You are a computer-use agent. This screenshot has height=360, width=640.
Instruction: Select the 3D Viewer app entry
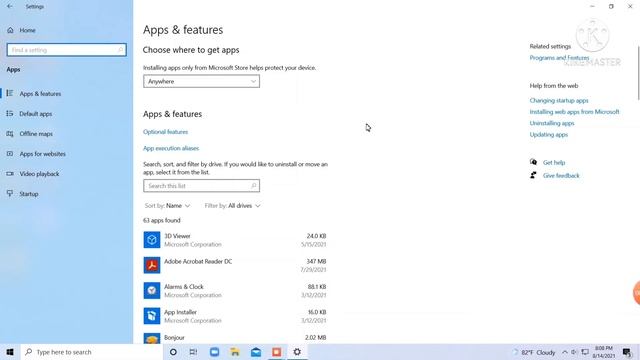[x=235, y=240]
